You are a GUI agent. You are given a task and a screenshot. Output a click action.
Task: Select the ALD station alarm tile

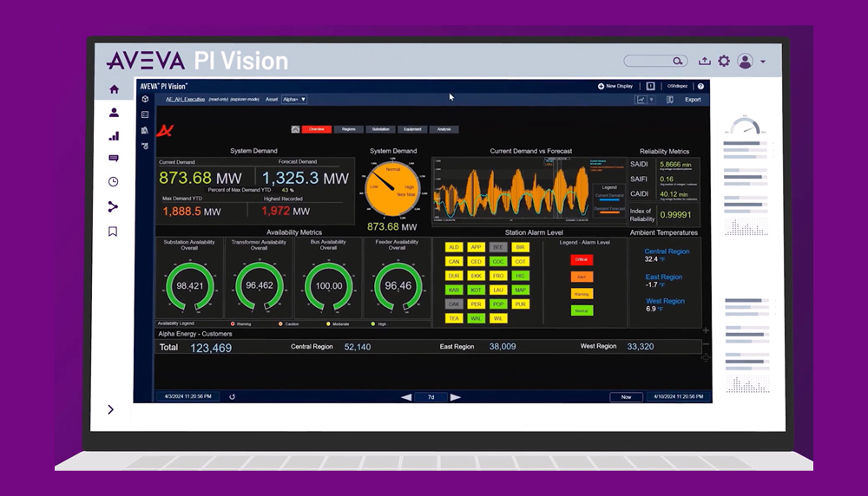pyautogui.click(x=454, y=247)
